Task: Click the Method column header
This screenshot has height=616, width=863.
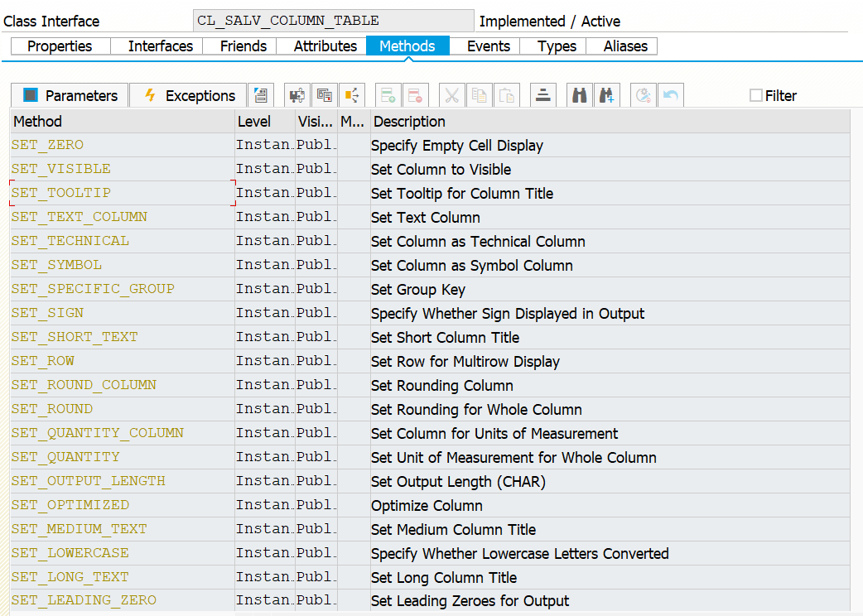Action: coord(123,122)
